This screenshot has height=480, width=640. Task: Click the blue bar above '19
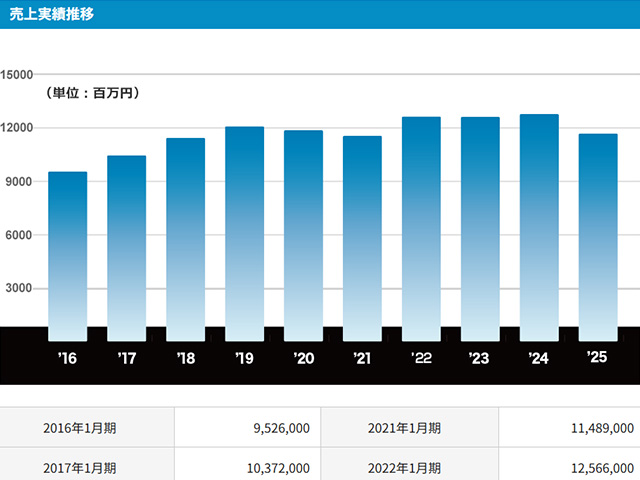[244, 233]
